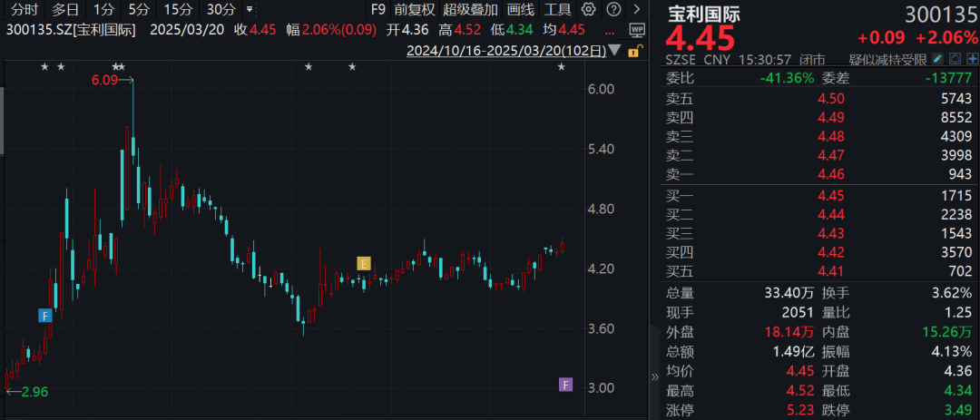This screenshot has width=980, height=420.
Task: Click the rightmost star marker above latest candle
Action: click(x=562, y=67)
